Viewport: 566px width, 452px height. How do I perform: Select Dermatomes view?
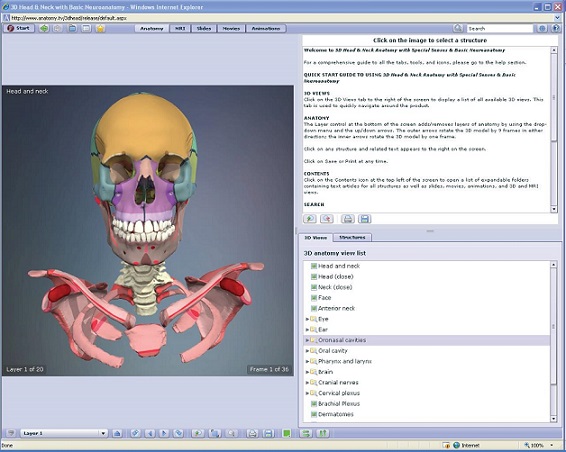336,414
